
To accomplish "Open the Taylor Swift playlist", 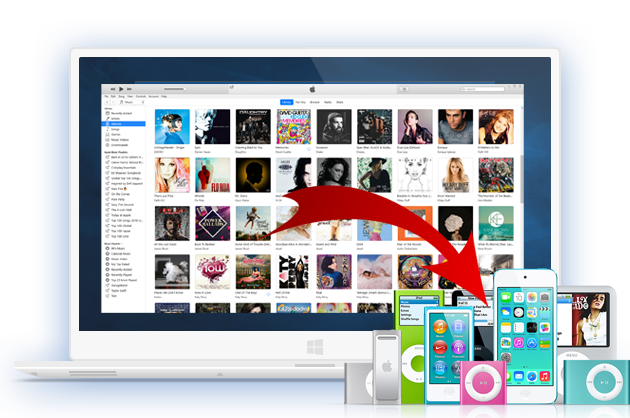I will 119,290.
